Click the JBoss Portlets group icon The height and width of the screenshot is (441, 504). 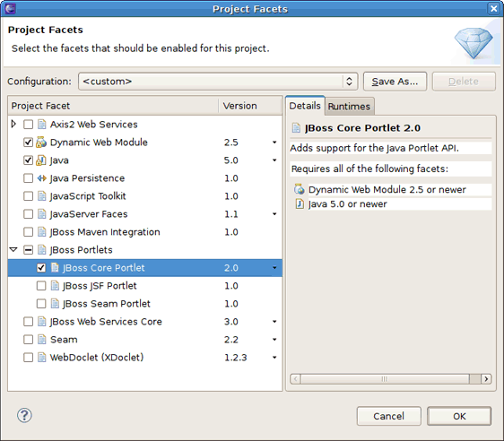point(42,249)
